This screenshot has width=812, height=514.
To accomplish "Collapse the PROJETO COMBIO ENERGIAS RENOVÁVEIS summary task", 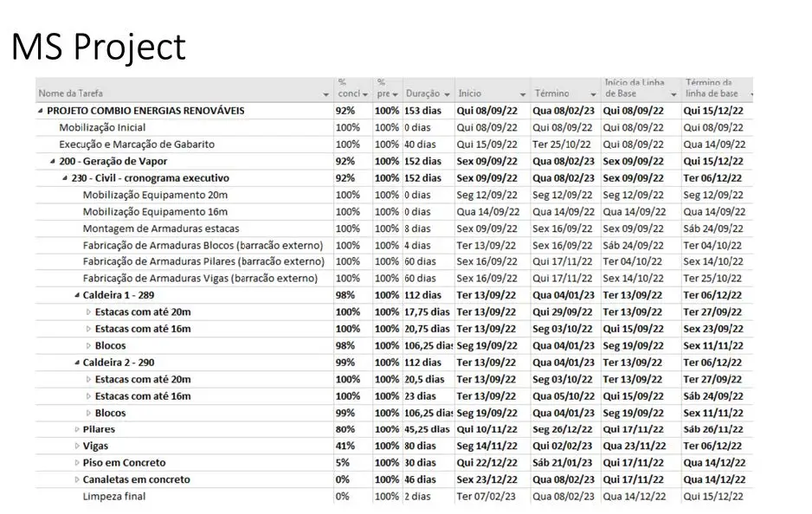I will coord(41,111).
